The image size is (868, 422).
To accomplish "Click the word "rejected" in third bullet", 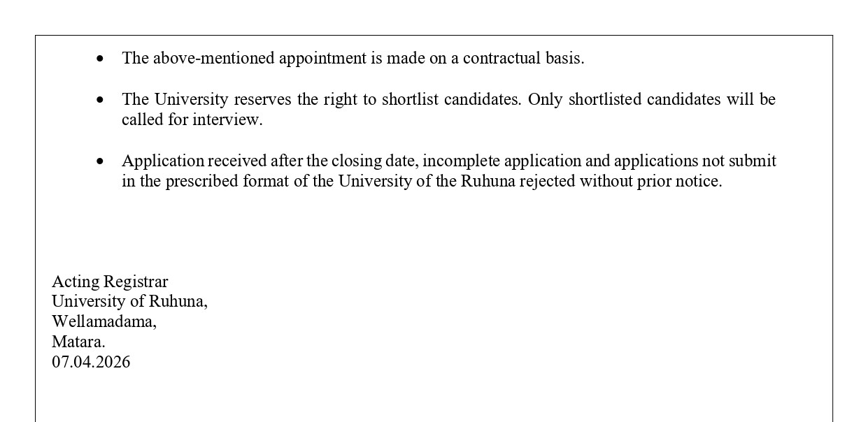I will pos(548,181).
